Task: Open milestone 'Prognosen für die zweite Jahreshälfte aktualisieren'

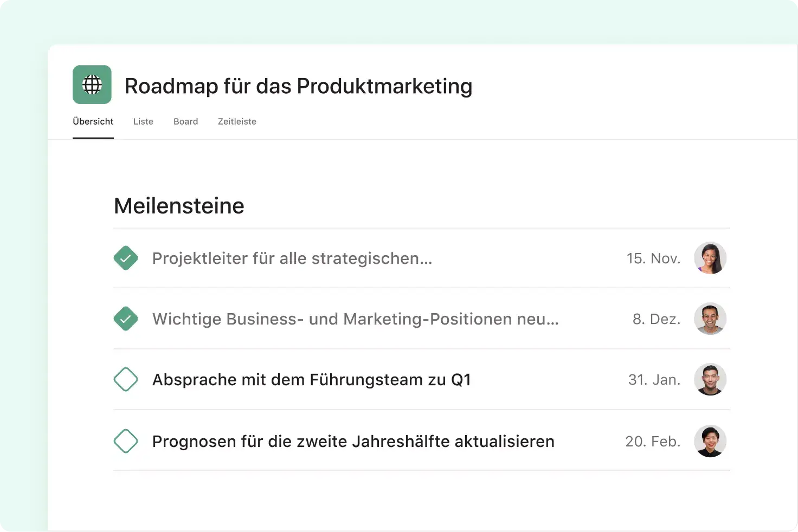Action: click(353, 442)
